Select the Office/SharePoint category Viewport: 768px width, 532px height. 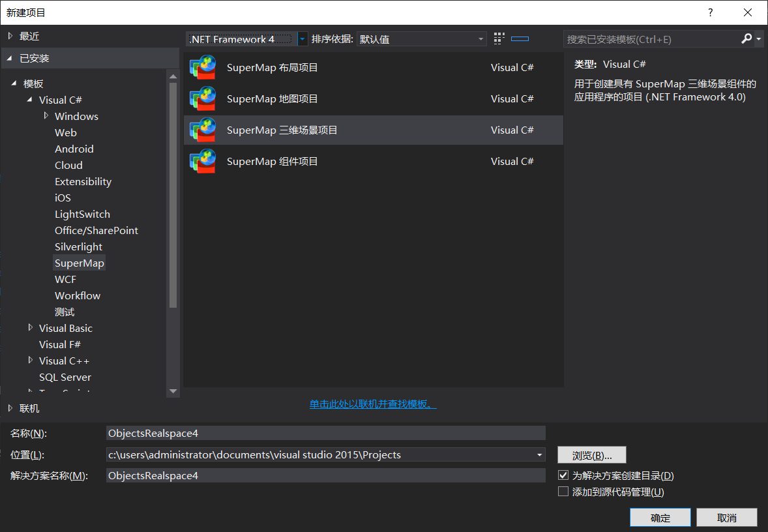96,230
